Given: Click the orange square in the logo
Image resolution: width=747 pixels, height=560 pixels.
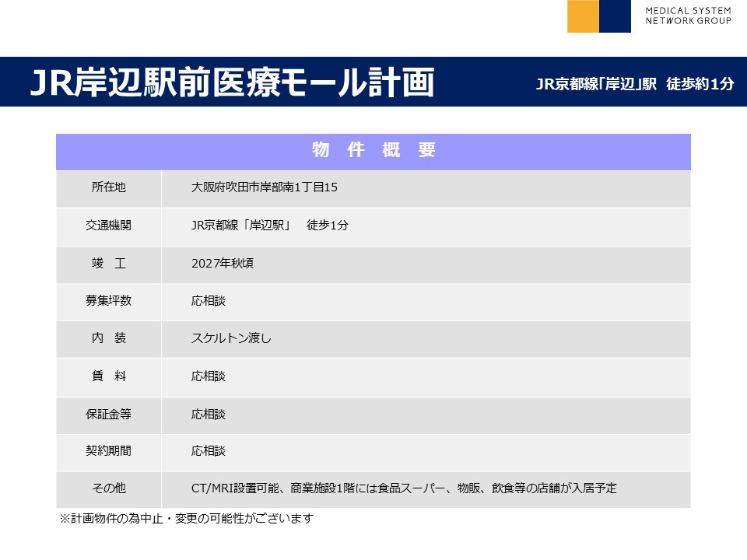Looking at the screenshot, I should pyautogui.click(x=583, y=16).
